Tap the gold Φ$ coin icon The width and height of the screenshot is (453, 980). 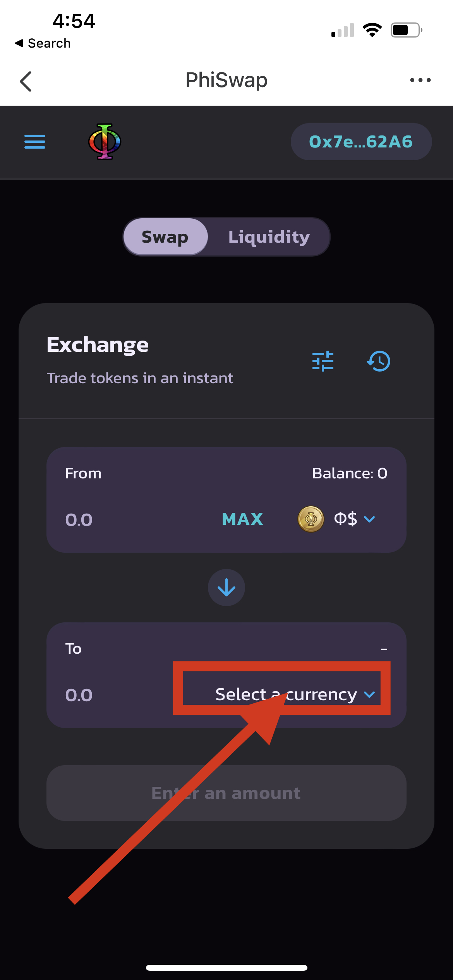[x=311, y=519]
